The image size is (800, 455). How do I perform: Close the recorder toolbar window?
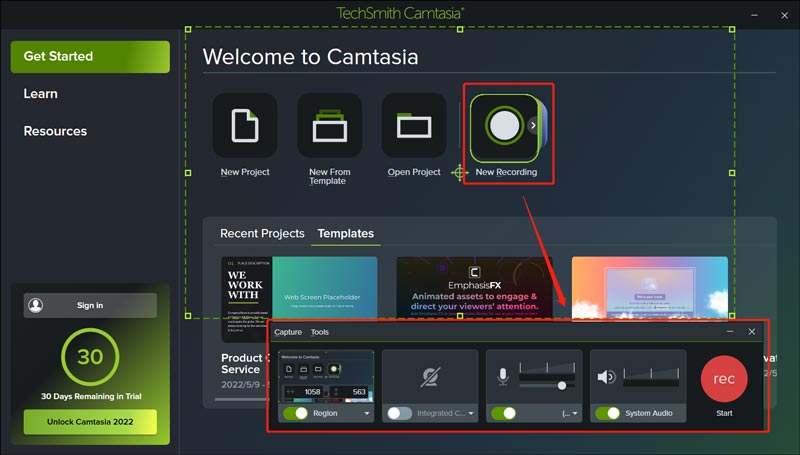pyautogui.click(x=752, y=332)
